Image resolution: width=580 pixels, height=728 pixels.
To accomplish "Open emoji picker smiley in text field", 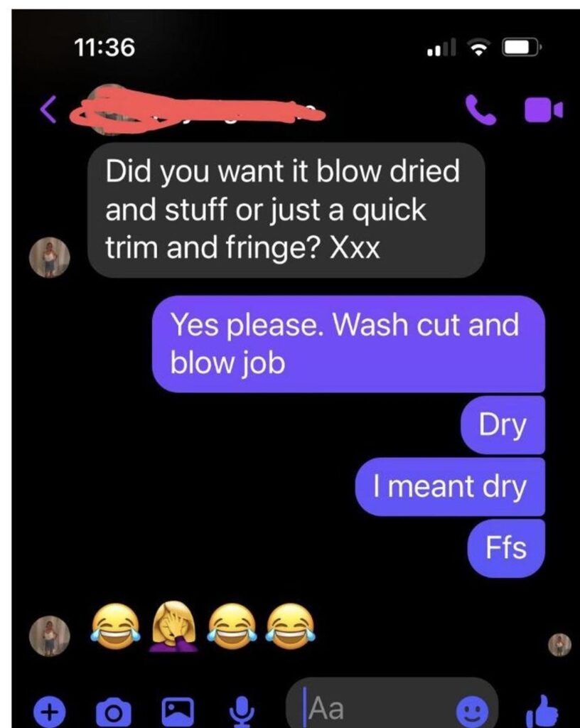I will (x=472, y=710).
